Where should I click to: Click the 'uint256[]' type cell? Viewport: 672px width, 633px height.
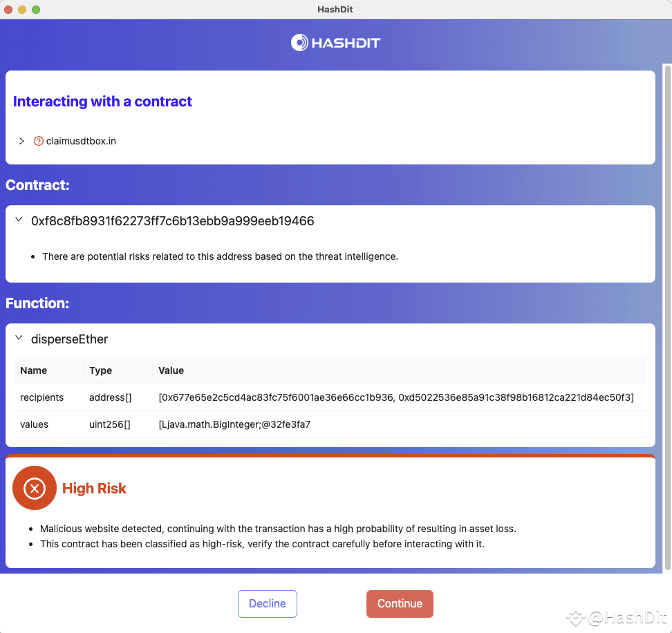(x=110, y=424)
